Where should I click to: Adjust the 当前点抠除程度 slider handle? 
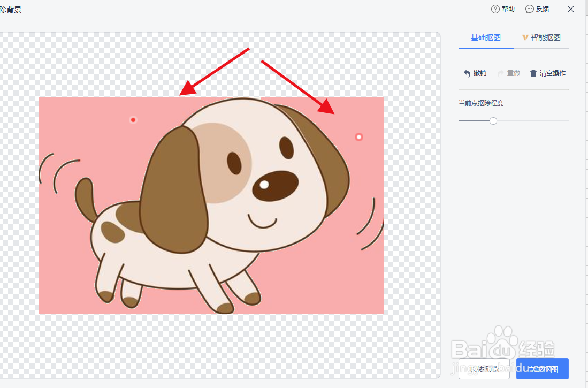493,121
